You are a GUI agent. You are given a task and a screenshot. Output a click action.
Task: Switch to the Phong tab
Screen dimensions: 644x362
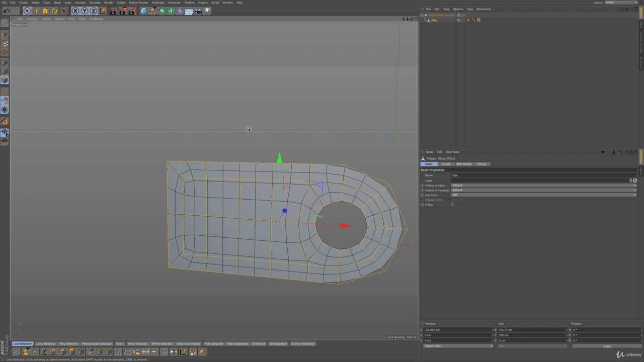481,164
